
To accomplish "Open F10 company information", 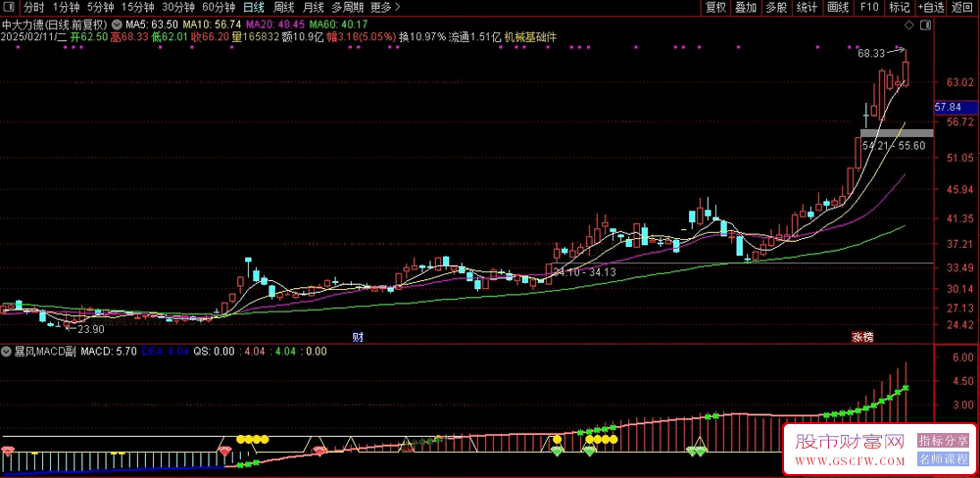I will 868,8.
